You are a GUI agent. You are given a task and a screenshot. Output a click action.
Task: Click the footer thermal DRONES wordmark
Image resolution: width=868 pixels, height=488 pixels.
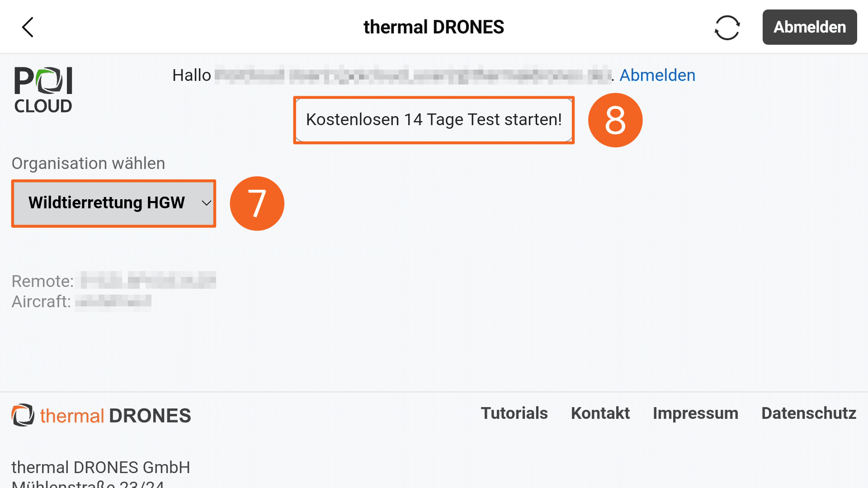tap(116, 416)
